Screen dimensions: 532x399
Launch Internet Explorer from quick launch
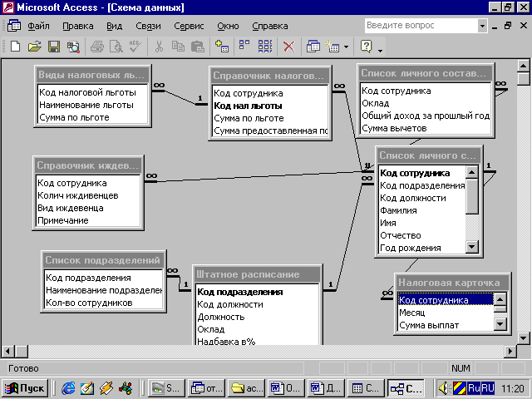pyautogui.click(x=68, y=387)
